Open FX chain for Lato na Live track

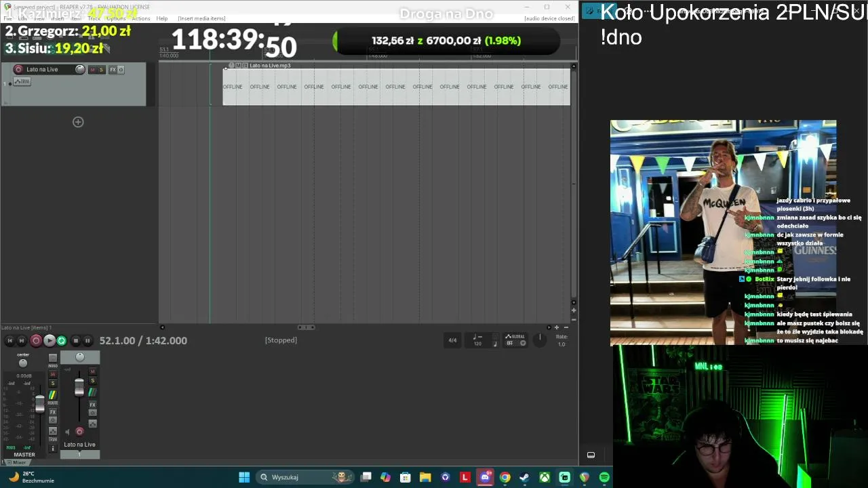click(x=113, y=70)
